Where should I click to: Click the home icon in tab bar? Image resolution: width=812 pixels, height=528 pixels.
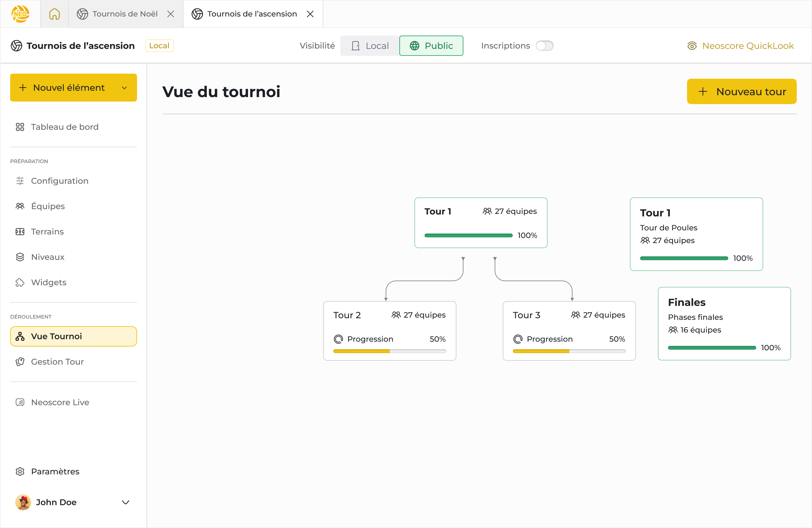[x=55, y=14]
